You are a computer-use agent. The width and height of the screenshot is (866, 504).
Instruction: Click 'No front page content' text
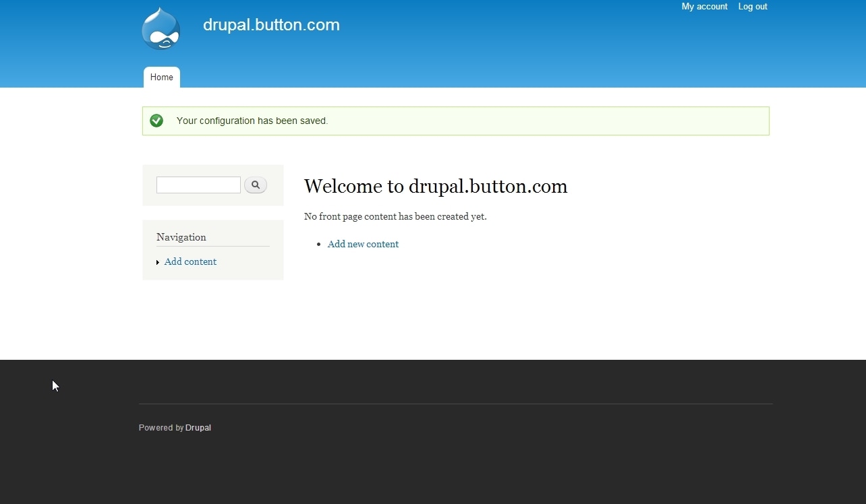pos(395,216)
